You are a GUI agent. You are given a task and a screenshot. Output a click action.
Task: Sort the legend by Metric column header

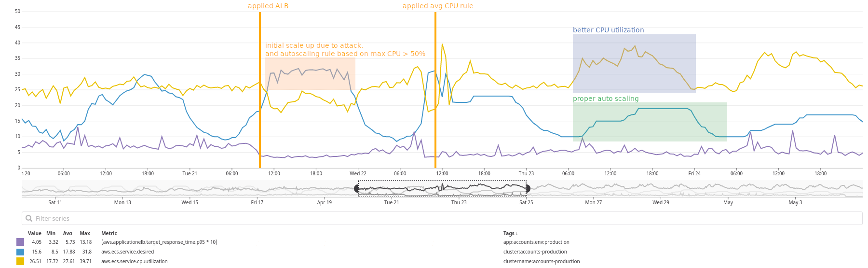coord(109,233)
